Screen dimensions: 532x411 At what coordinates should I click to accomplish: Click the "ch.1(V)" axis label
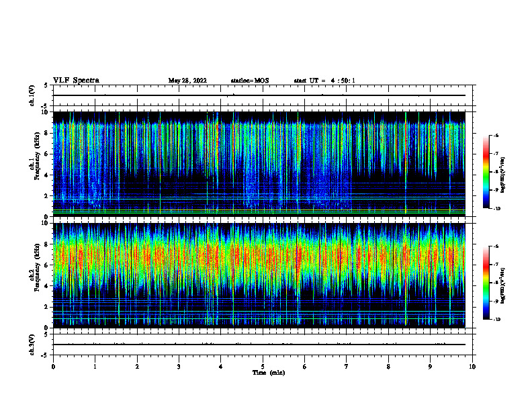32,95
